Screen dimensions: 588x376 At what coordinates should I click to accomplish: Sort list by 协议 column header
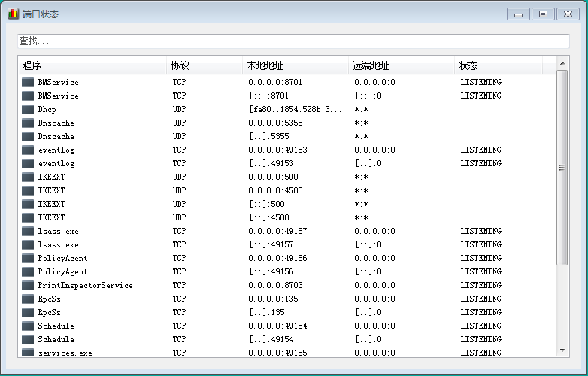tap(204, 65)
